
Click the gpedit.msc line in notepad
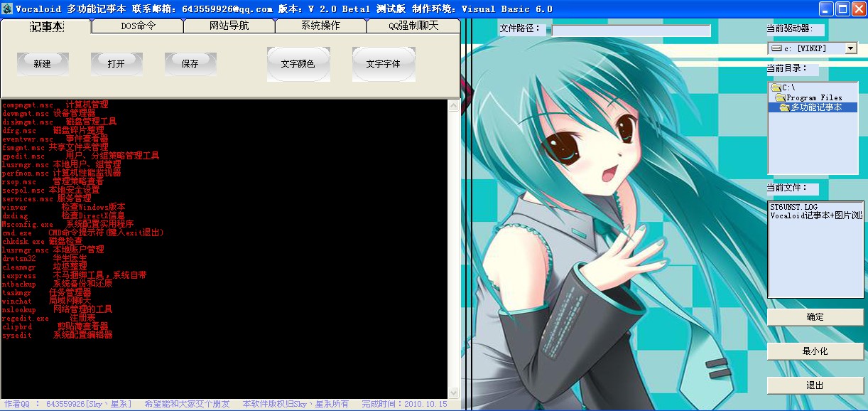[81, 156]
